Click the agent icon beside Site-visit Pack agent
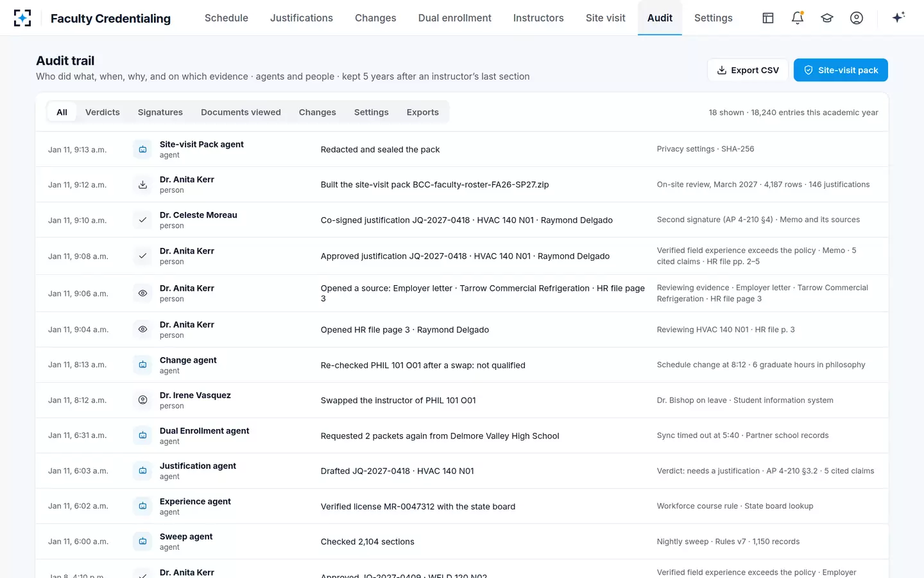 [142, 150]
